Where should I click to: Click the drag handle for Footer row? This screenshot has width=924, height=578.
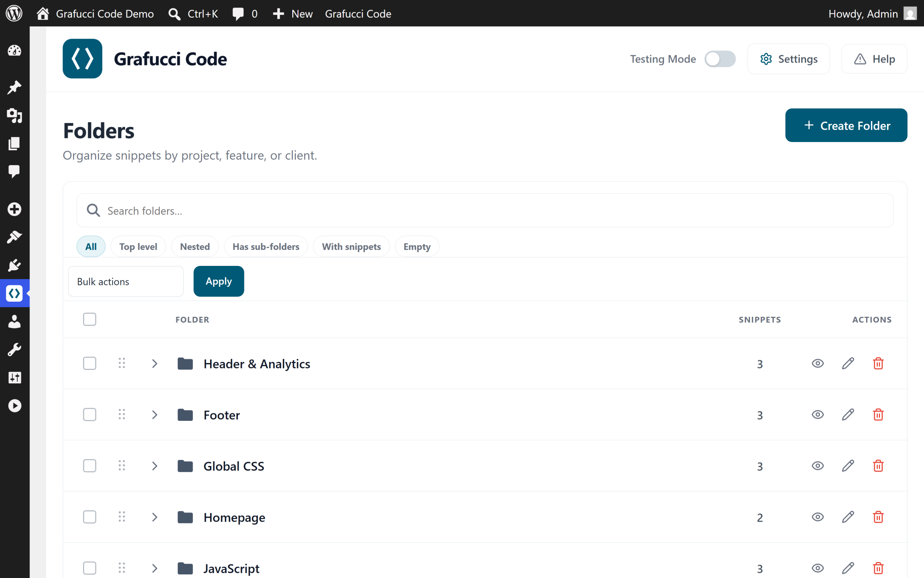[122, 414]
